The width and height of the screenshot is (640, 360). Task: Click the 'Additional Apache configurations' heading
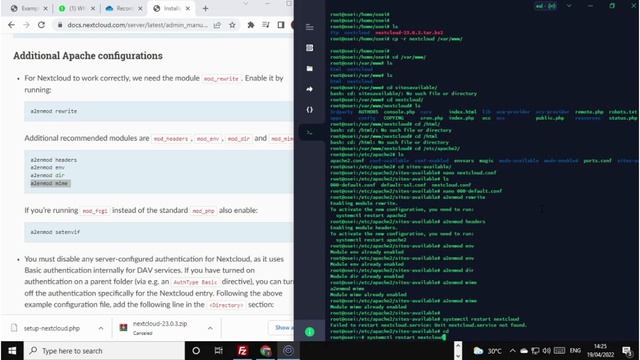point(88,56)
